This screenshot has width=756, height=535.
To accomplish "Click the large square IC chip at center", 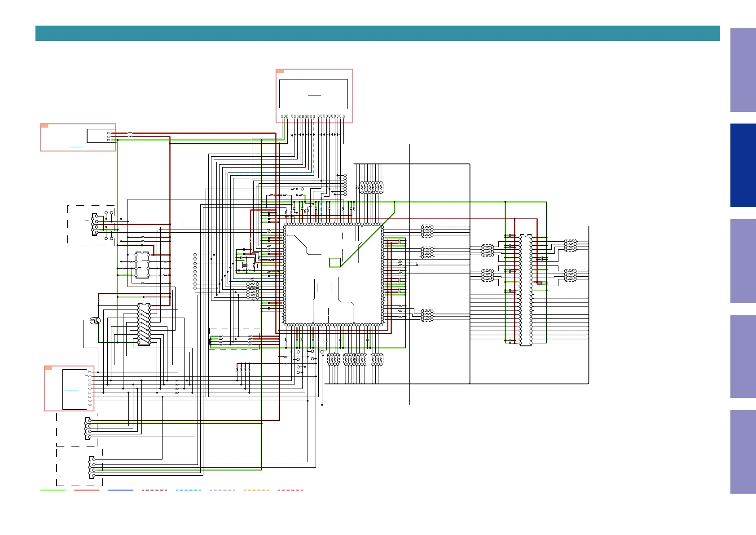I will click(x=334, y=274).
